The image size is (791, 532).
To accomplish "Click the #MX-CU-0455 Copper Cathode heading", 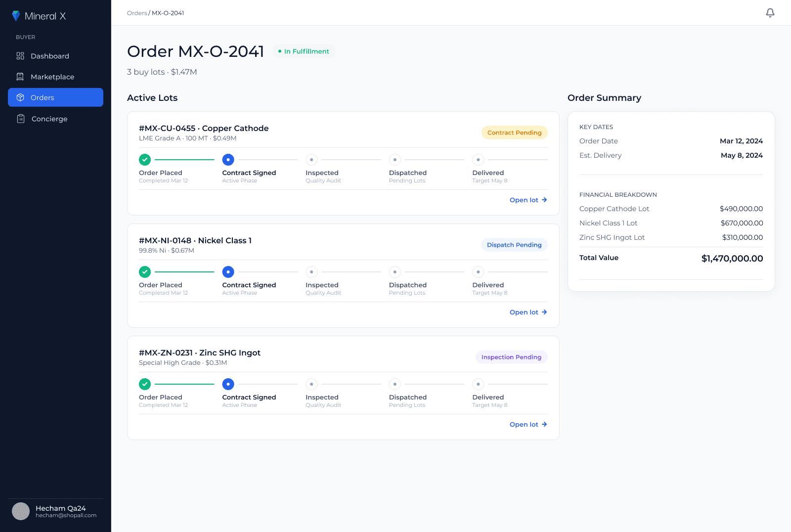I will pos(204,128).
